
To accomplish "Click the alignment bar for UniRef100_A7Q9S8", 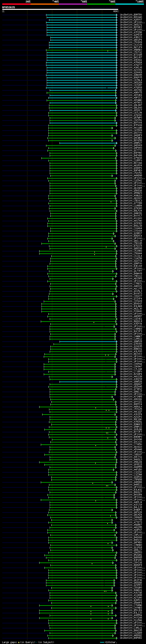I will [82, 88].
